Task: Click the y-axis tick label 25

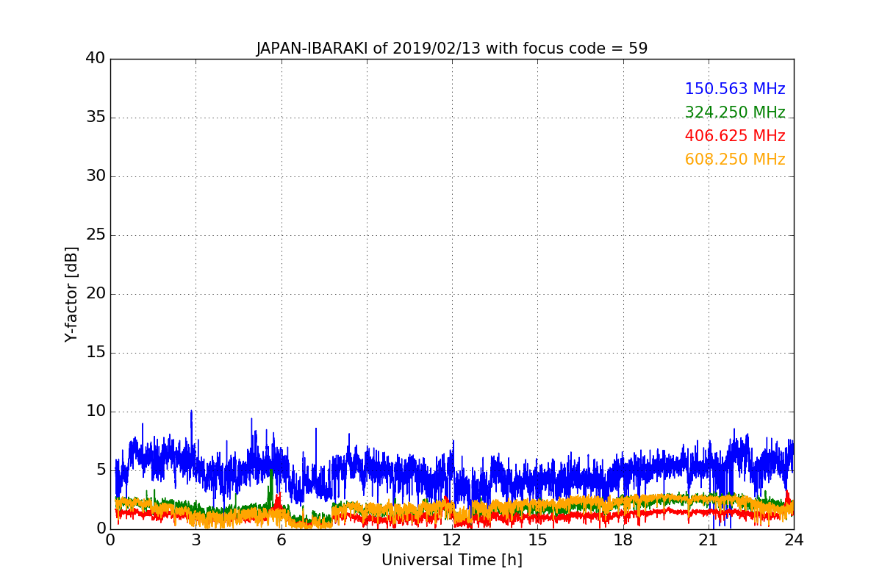Action: [x=96, y=235]
